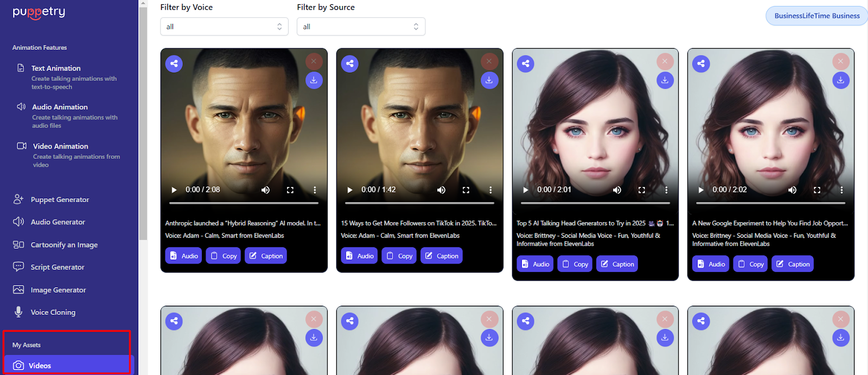This screenshot has height=375, width=868.
Task: Mute the 2:08 Anthropic video
Action: [x=265, y=190]
